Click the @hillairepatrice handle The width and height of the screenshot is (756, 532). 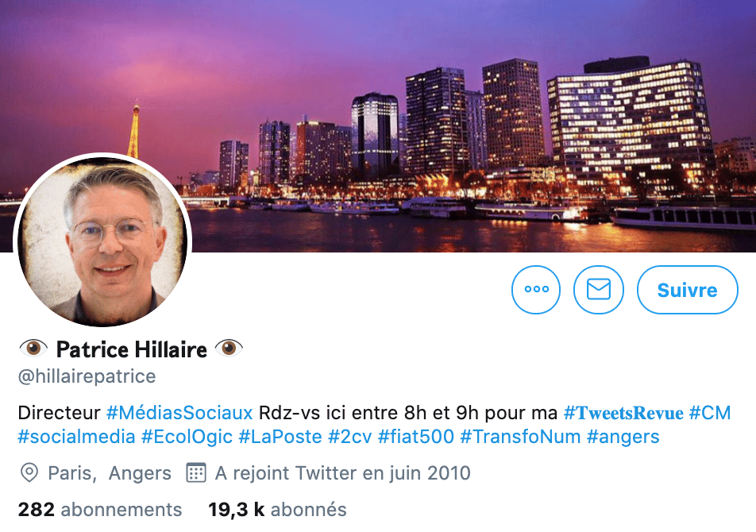pos(87,376)
